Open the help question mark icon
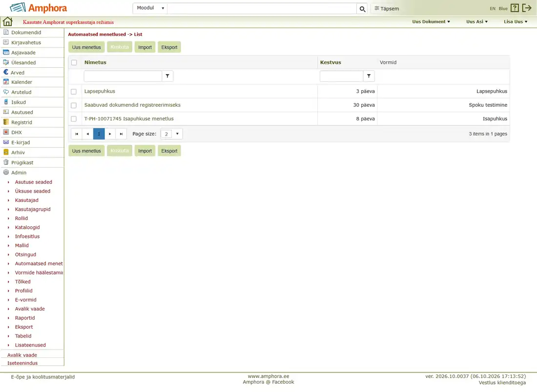This screenshot has height=392, width=537. coord(515,8)
